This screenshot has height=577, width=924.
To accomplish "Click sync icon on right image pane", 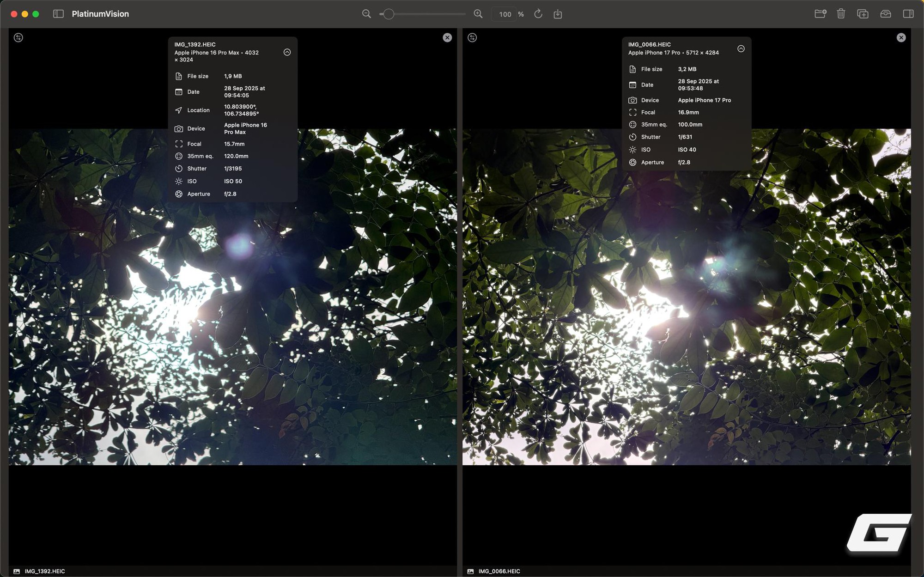I will 472,37.
